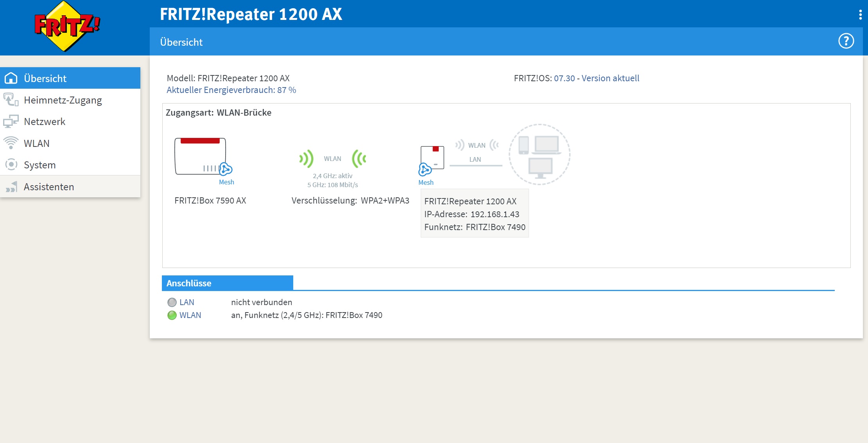Click the green WLAN status indicator
Viewport: 868px width, 443px height.
(172, 315)
